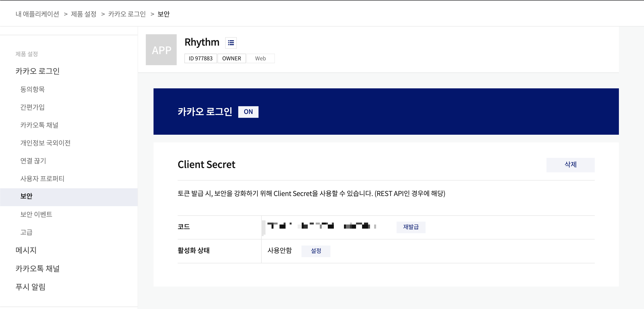
Task: Open 연결 끊기 in the sidebar
Action: (x=33, y=161)
